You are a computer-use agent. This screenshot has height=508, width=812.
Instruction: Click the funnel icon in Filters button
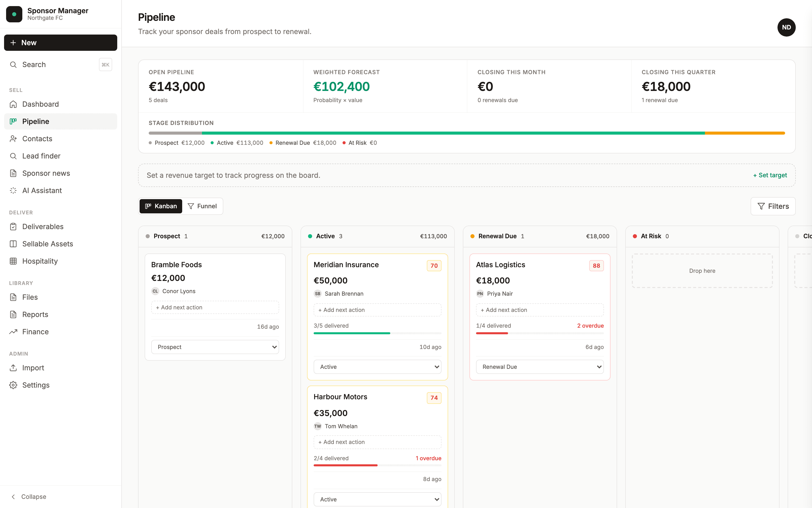pyautogui.click(x=761, y=206)
